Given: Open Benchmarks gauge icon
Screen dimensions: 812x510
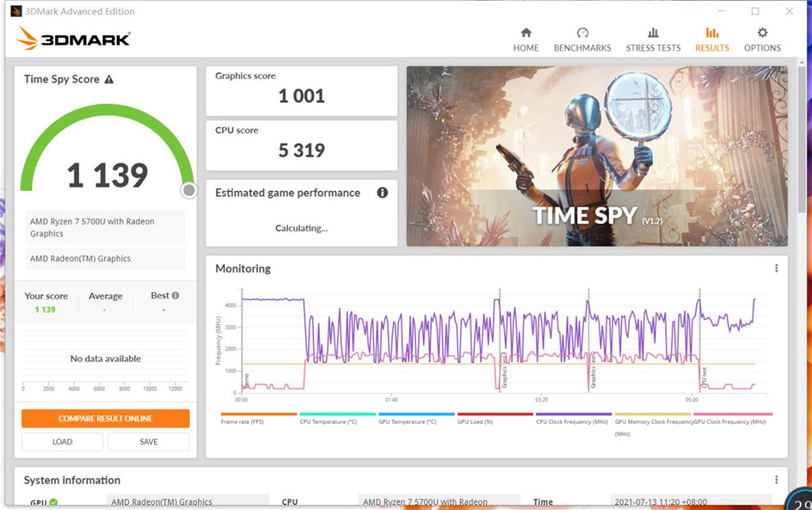Looking at the screenshot, I should [582, 33].
